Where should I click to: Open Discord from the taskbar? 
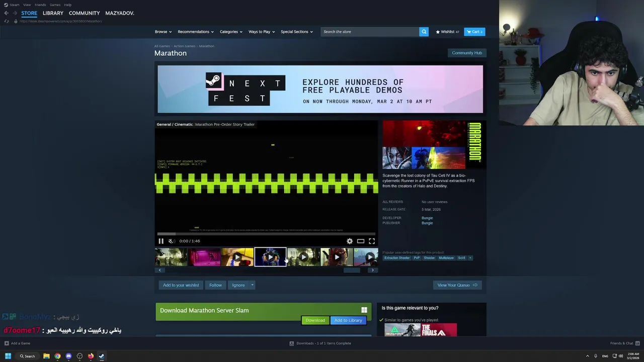(68, 356)
